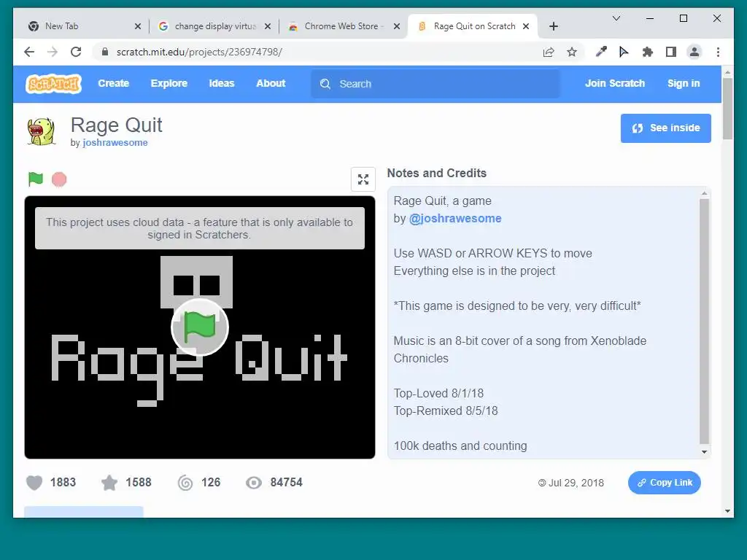Click the search magnifier icon

click(325, 84)
